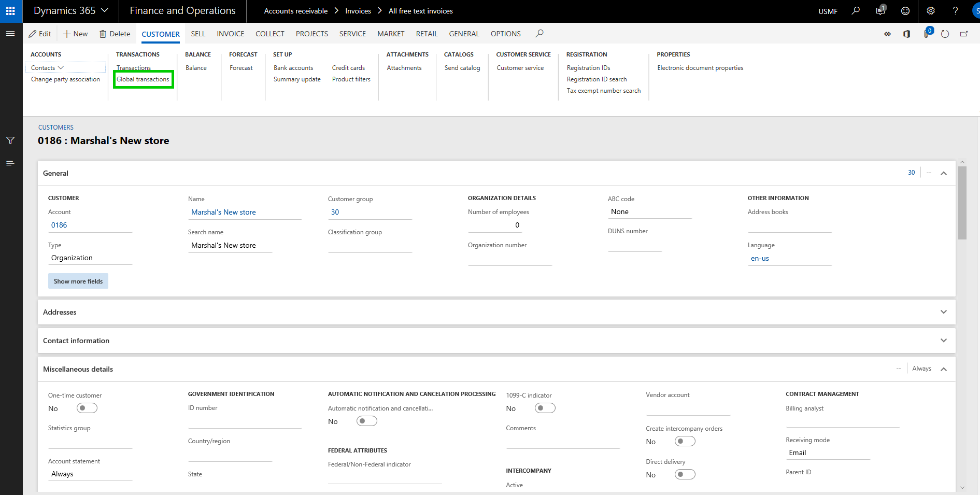Screen dimensions: 980x495
Task: Click the search magnifier in top bar
Action: pyautogui.click(x=856, y=11)
